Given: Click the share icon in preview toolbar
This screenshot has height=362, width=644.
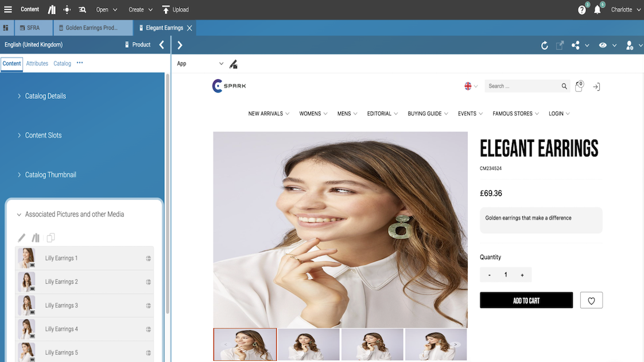Looking at the screenshot, I should coord(575,45).
